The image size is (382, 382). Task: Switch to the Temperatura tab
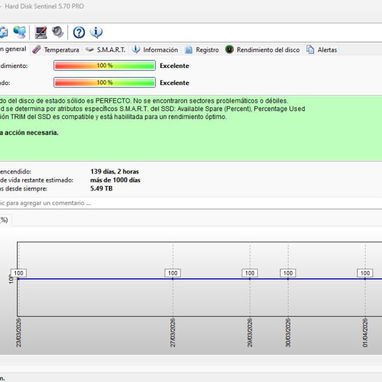(56, 50)
